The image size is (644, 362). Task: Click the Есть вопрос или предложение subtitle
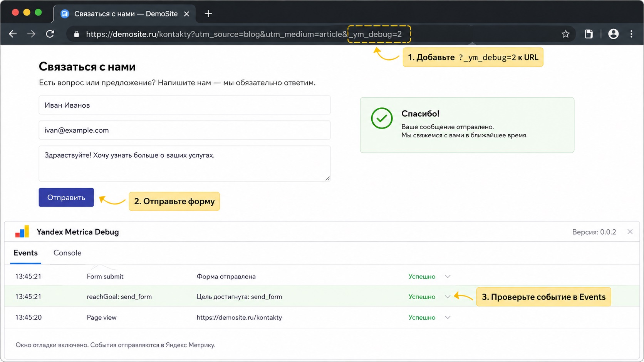point(177,83)
